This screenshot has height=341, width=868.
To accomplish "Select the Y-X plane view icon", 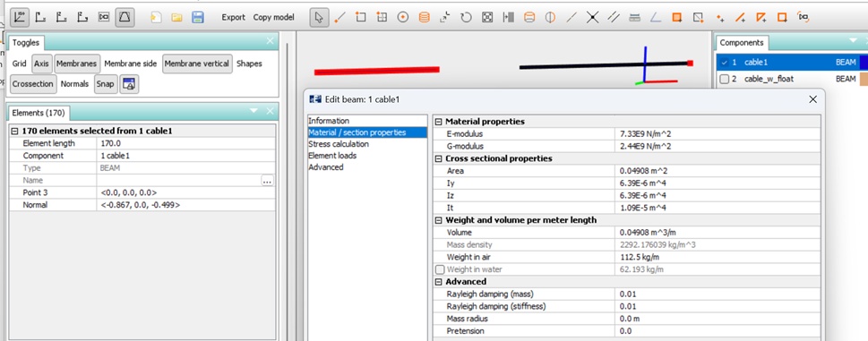I will click(x=40, y=18).
